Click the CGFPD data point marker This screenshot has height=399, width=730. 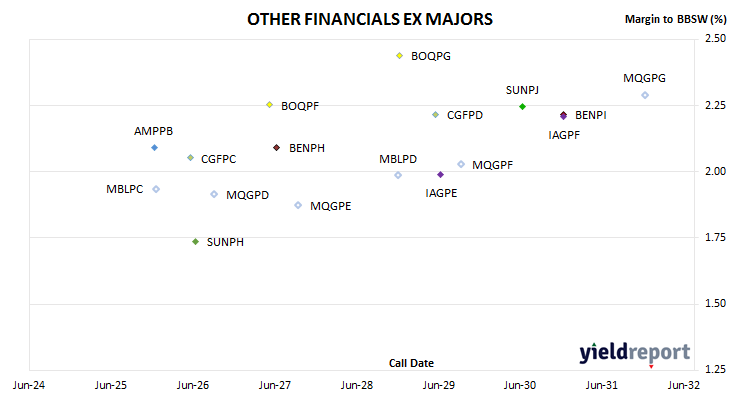click(x=435, y=115)
